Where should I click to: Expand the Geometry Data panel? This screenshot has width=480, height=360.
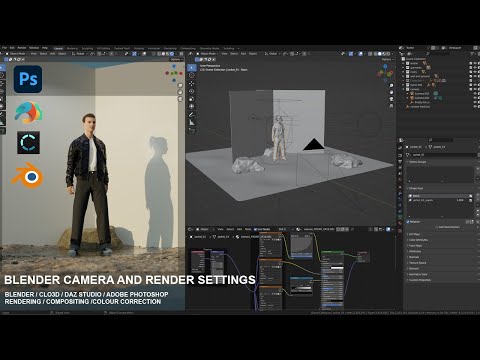tap(418, 274)
